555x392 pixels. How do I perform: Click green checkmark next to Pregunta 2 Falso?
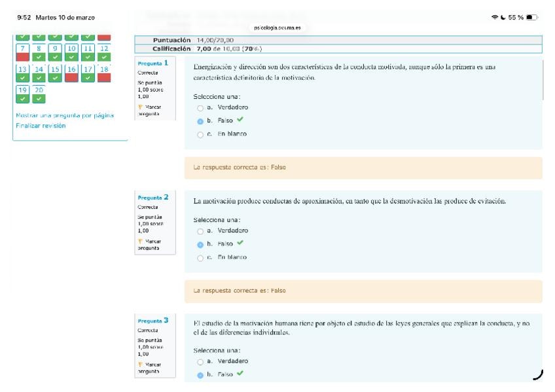pyautogui.click(x=240, y=243)
